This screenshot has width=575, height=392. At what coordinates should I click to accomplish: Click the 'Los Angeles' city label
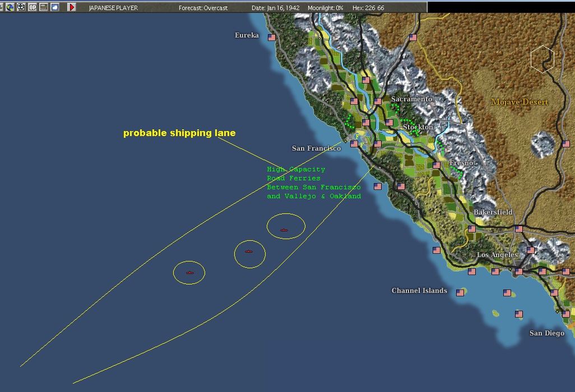[x=497, y=255]
